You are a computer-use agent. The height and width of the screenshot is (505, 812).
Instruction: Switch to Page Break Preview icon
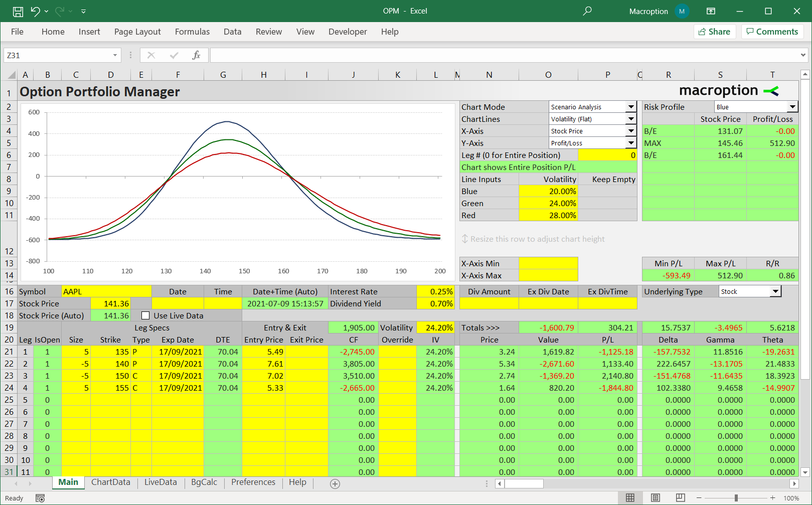tap(680, 498)
